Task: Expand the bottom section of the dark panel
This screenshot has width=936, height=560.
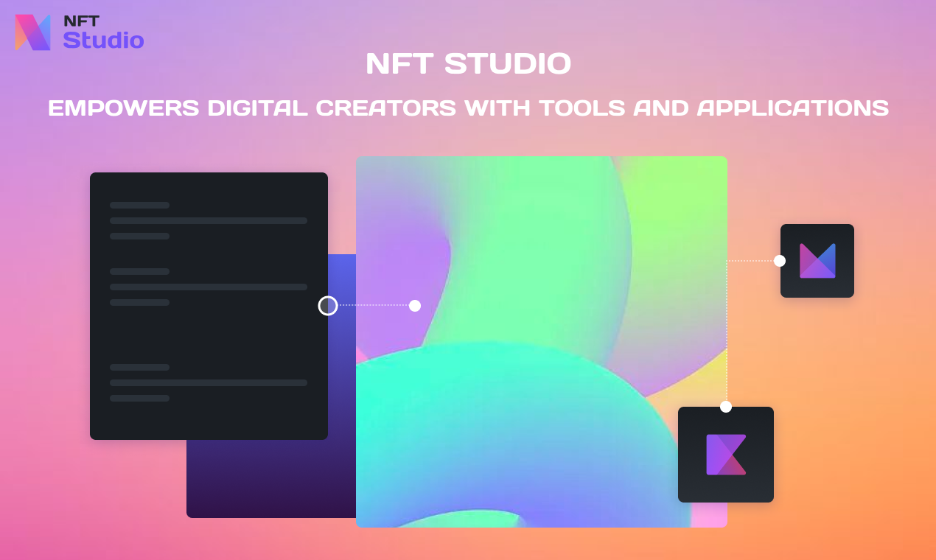Action: pyautogui.click(x=209, y=382)
